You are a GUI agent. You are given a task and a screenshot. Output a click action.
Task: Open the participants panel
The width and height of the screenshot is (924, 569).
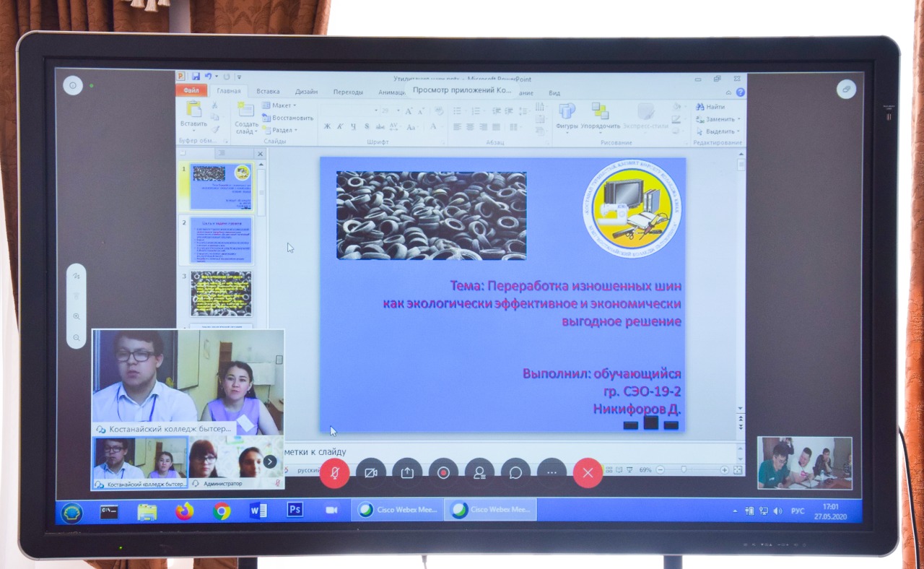click(479, 473)
